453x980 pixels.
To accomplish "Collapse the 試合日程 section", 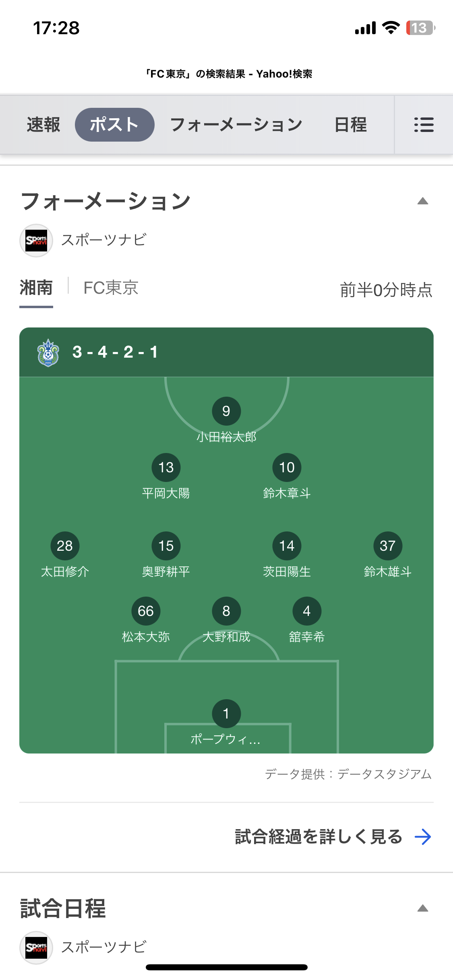I will pos(423,908).
